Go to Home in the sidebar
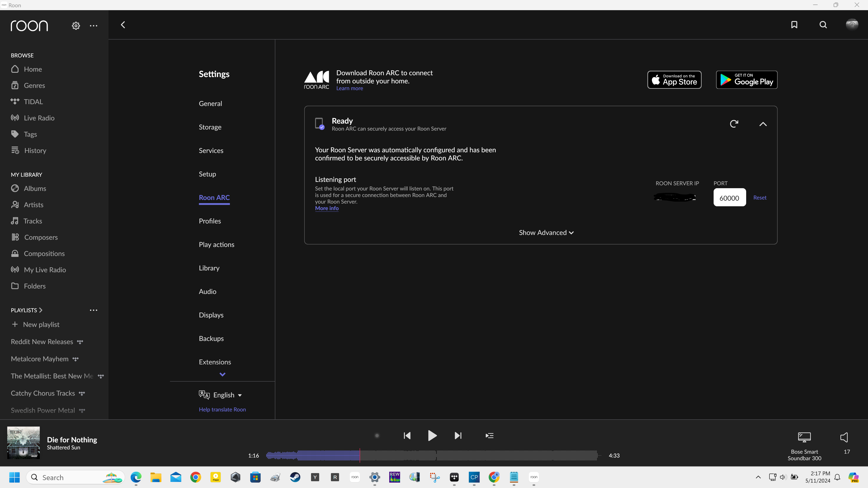The image size is (868, 488). [26, 69]
